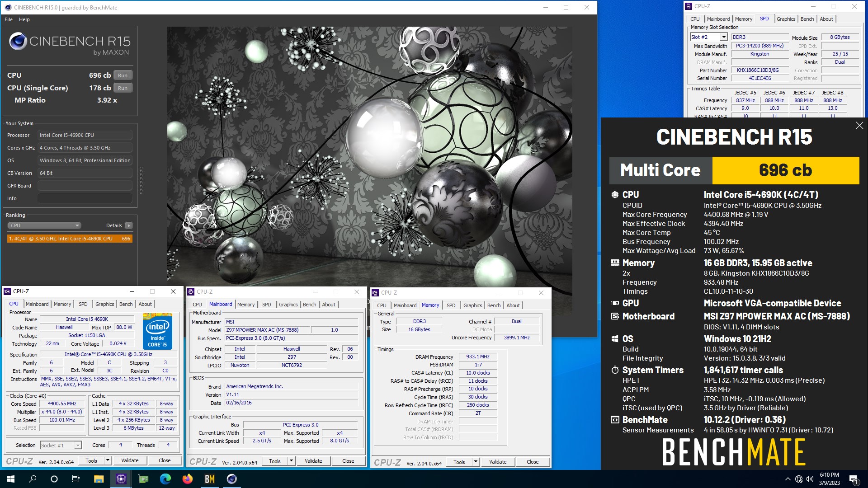
Task: Click the Processor field Intel Core i5-4690K
Action: [85, 135]
